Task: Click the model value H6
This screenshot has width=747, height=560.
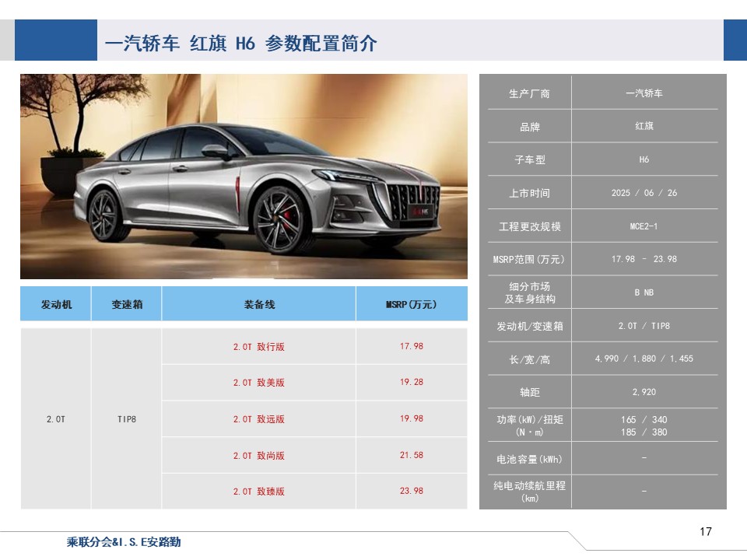Action: [x=644, y=159]
